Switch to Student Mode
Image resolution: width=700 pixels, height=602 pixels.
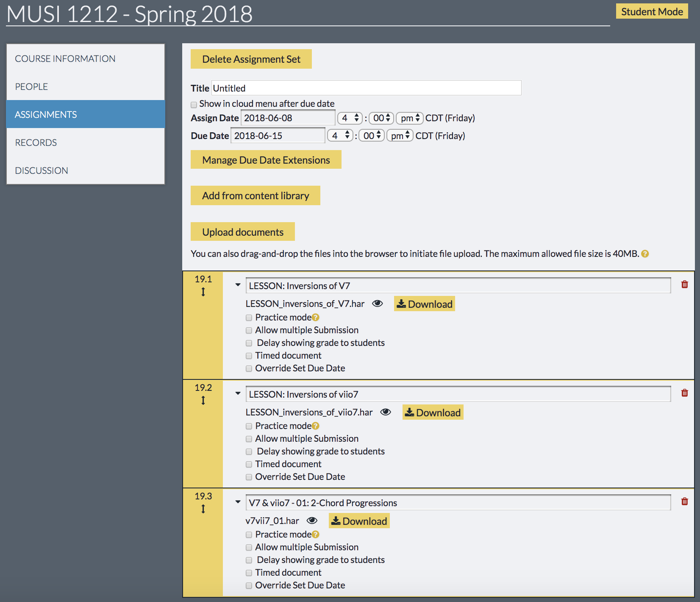coord(651,11)
